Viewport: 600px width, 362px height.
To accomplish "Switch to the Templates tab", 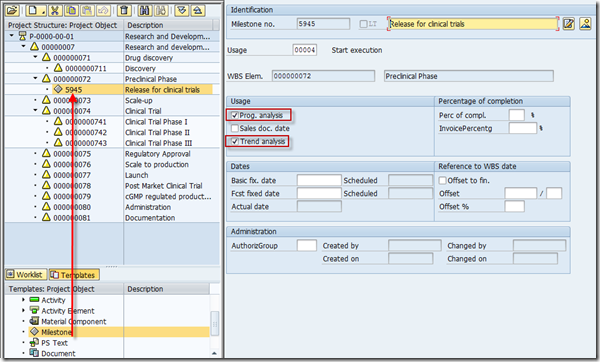I will click(x=74, y=275).
